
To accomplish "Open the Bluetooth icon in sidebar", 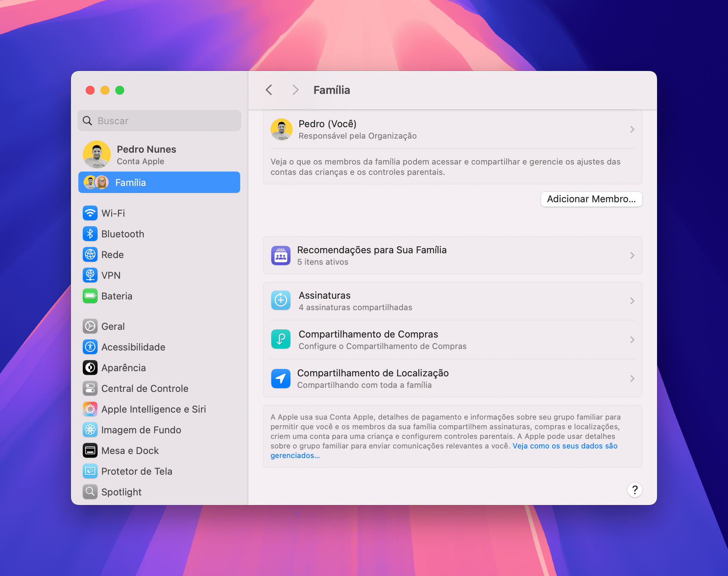I will coord(90,234).
